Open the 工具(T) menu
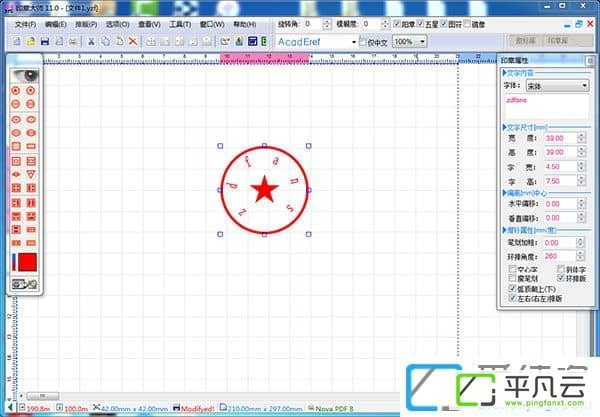The width and height of the screenshot is (600, 417). (180, 24)
